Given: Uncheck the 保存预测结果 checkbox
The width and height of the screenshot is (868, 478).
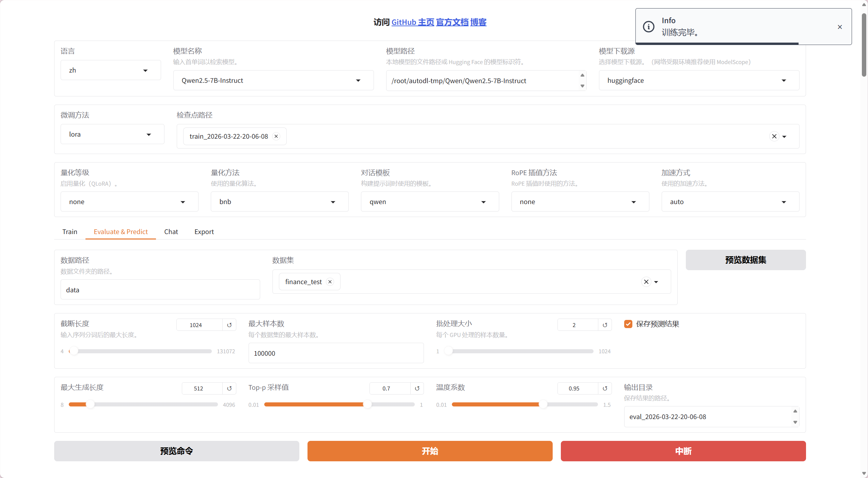Looking at the screenshot, I should tap(628, 324).
